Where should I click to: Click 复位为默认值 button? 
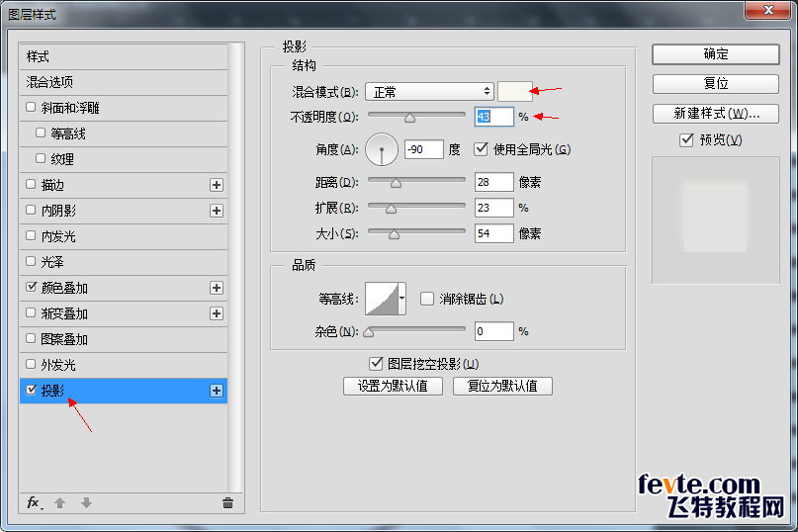[x=502, y=386]
